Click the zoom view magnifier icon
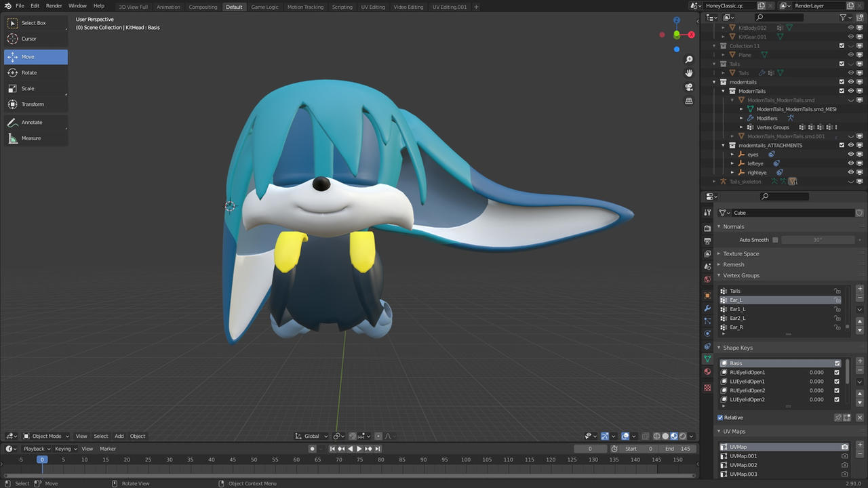 (689, 60)
